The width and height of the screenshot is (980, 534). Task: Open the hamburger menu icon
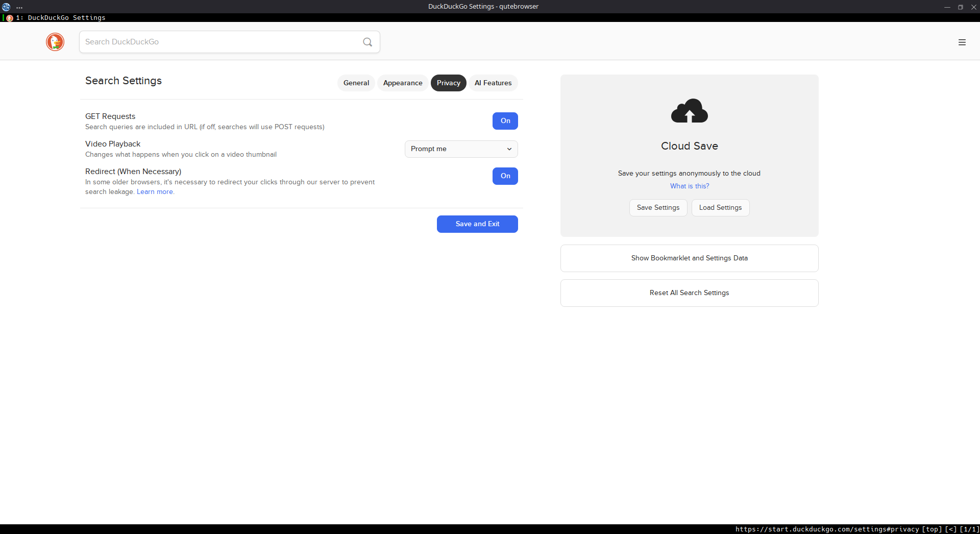(x=962, y=42)
